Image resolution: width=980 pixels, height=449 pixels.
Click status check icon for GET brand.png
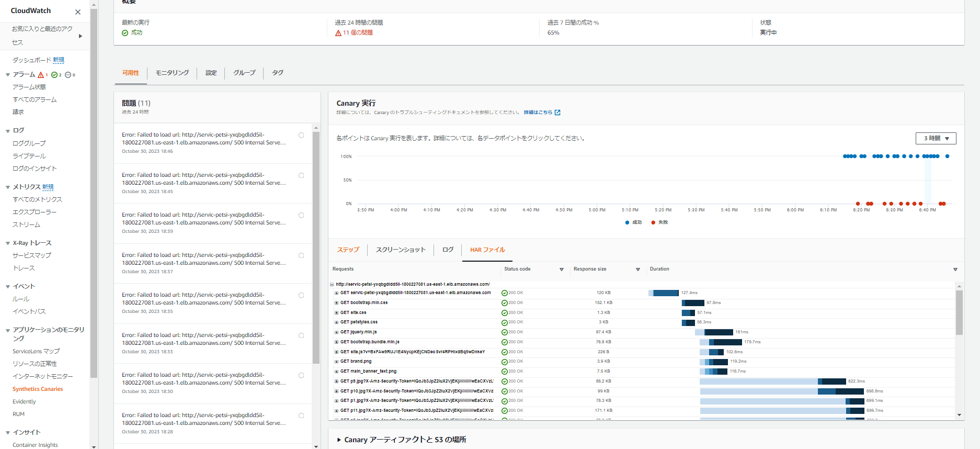point(505,362)
